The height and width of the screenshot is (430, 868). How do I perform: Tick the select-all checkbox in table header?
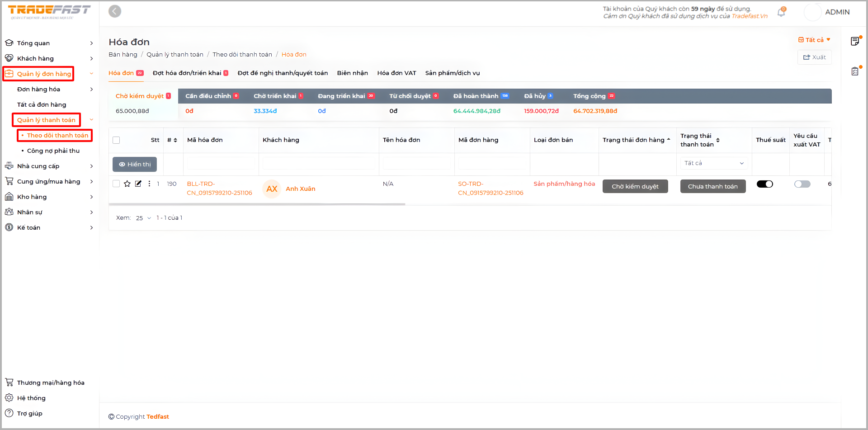[116, 140]
